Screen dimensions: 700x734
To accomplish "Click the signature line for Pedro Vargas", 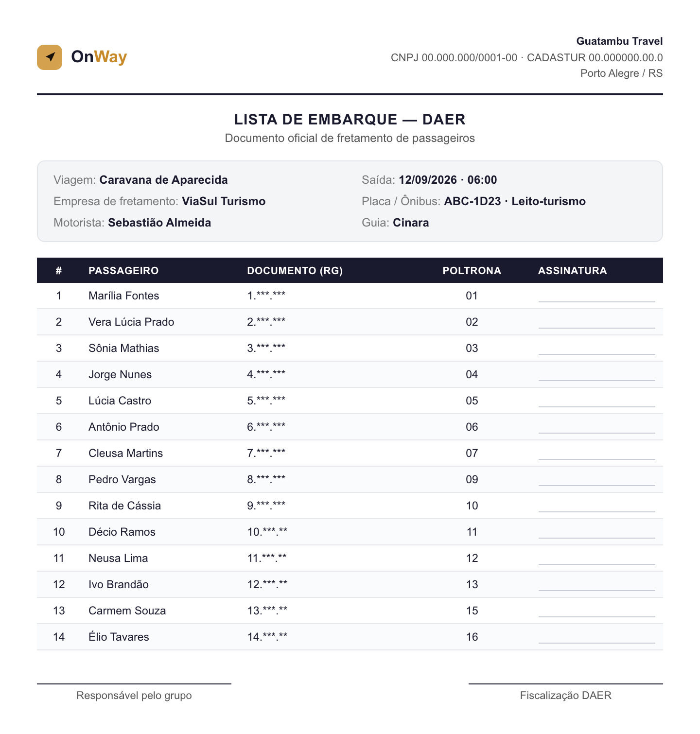I will point(596,485).
